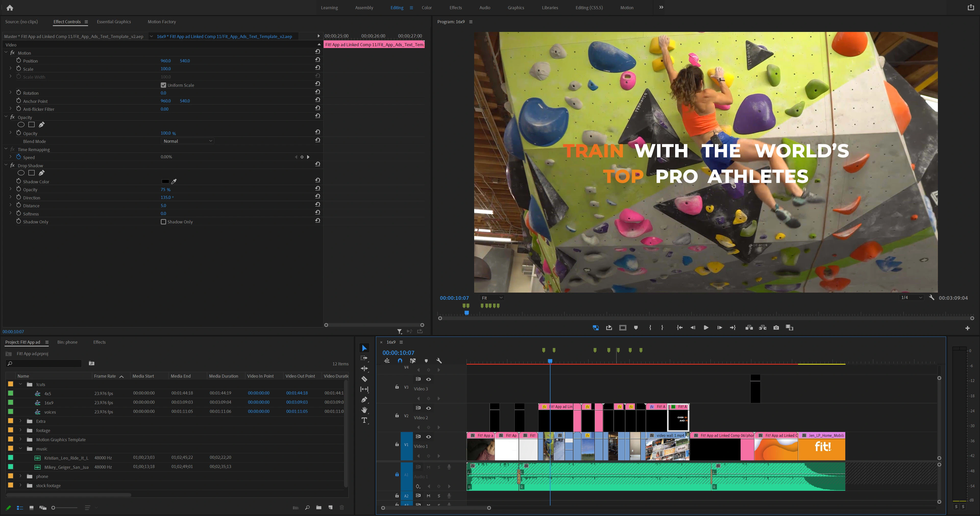This screenshot has height=516, width=980.
Task: Hide Video 2 track output
Action: (428, 408)
